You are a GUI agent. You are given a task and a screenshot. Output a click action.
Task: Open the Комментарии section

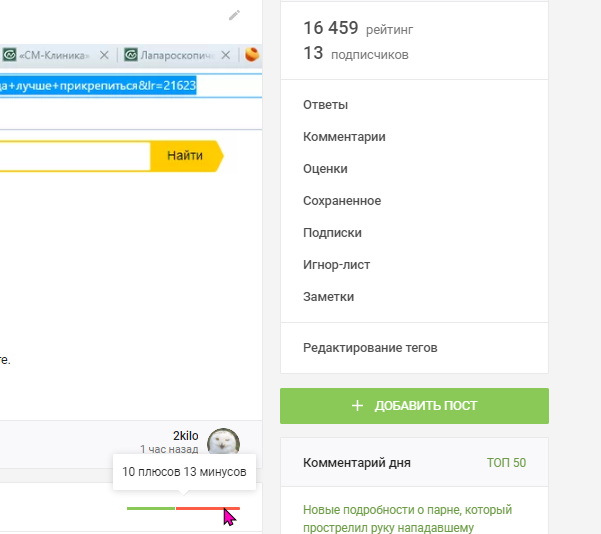[344, 137]
